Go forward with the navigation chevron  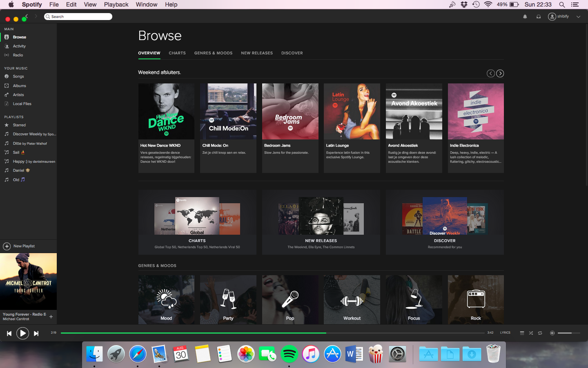pos(36,16)
